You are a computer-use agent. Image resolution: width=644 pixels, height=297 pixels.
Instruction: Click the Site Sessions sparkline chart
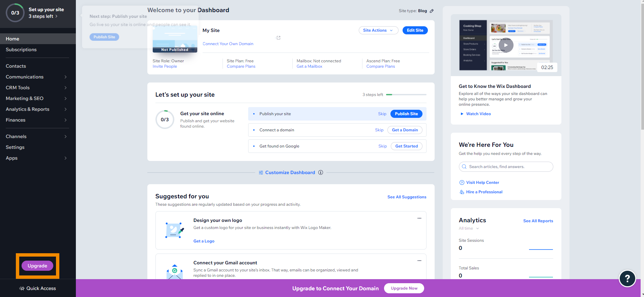[x=541, y=249]
